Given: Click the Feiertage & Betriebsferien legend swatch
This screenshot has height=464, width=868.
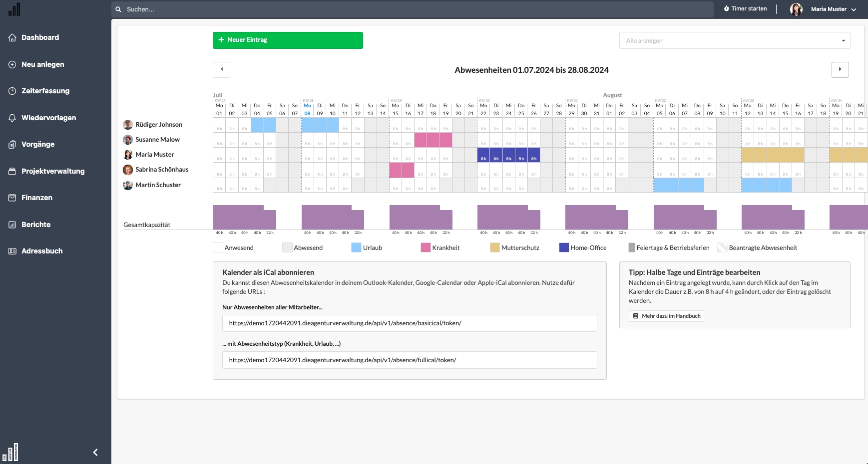Looking at the screenshot, I should (632, 247).
